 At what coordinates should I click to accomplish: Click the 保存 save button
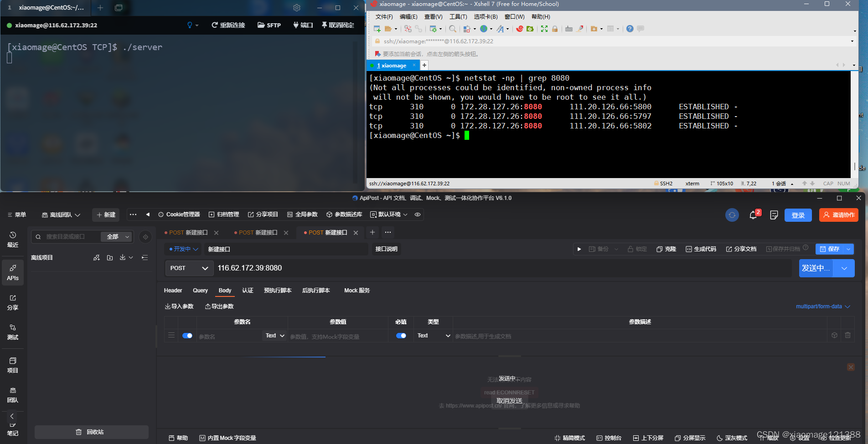coord(829,249)
